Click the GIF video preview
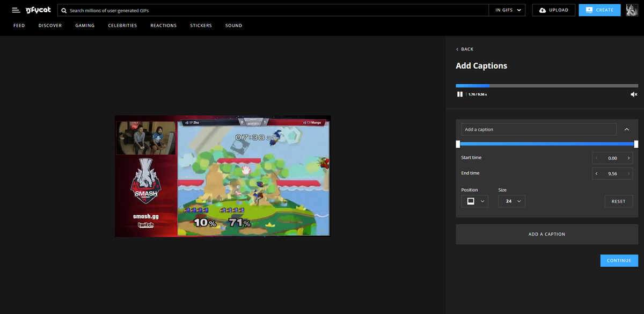The height and width of the screenshot is (314, 644). point(223,176)
